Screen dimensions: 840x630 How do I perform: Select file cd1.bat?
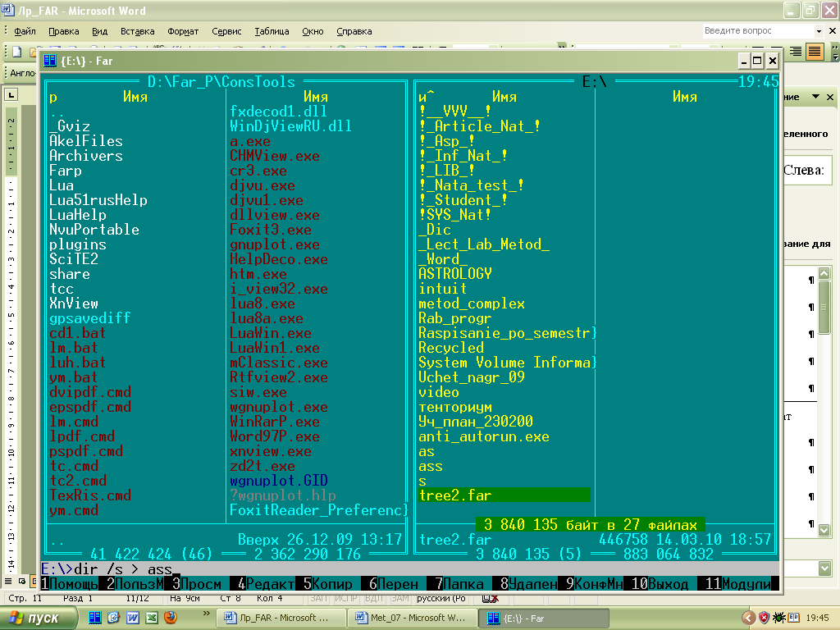pos(78,333)
